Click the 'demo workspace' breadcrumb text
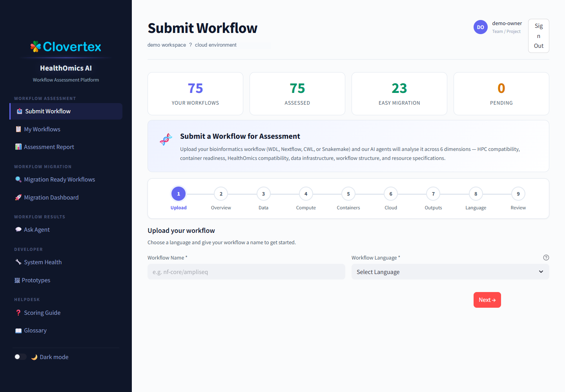 pyautogui.click(x=167, y=45)
